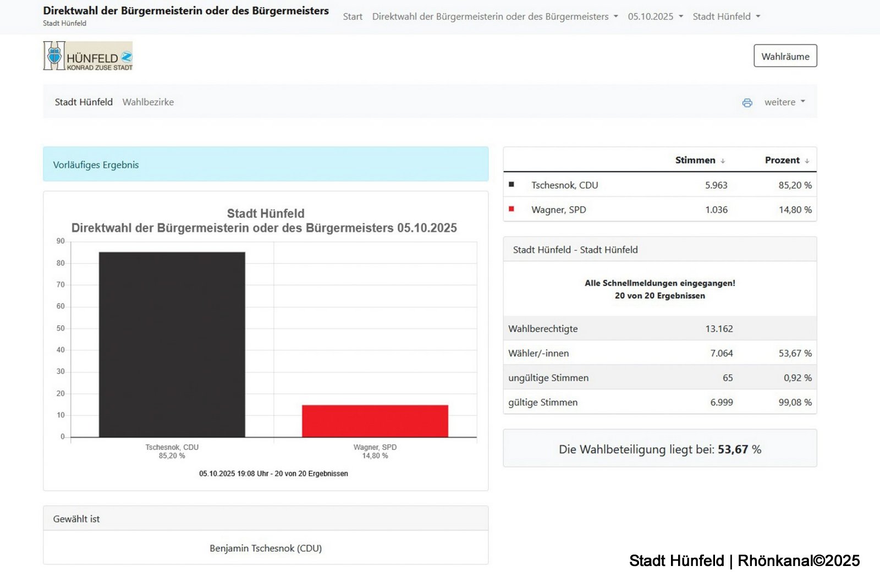This screenshot has width=880, height=588.
Task: Open the Wahlräume button
Action: point(785,56)
